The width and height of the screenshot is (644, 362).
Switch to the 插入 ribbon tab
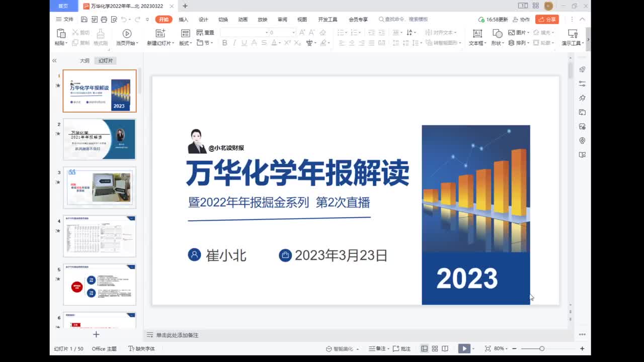tap(182, 19)
